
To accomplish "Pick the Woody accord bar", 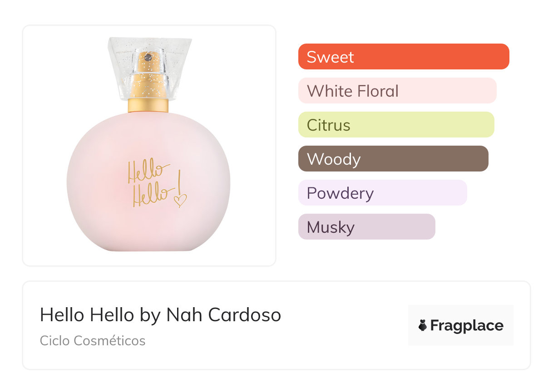I will (393, 159).
